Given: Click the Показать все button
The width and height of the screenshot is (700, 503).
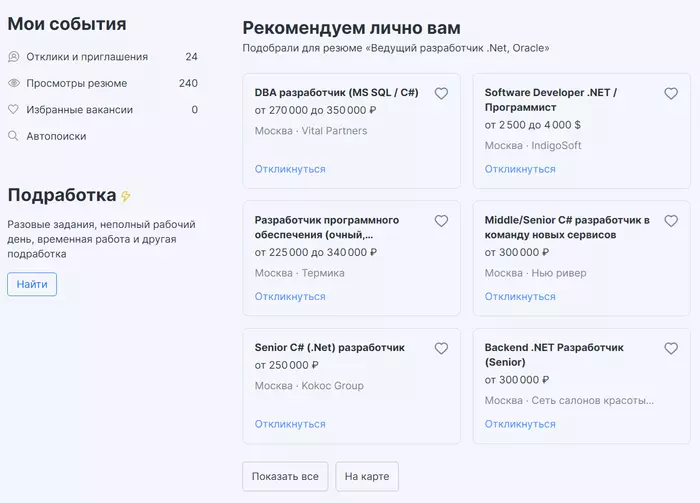Looking at the screenshot, I should (285, 477).
